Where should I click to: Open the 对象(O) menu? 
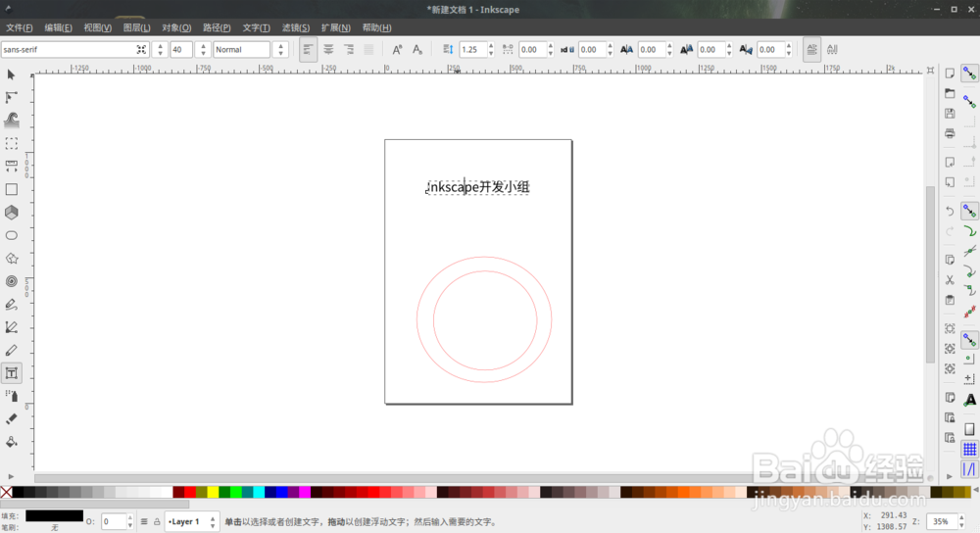click(x=176, y=27)
